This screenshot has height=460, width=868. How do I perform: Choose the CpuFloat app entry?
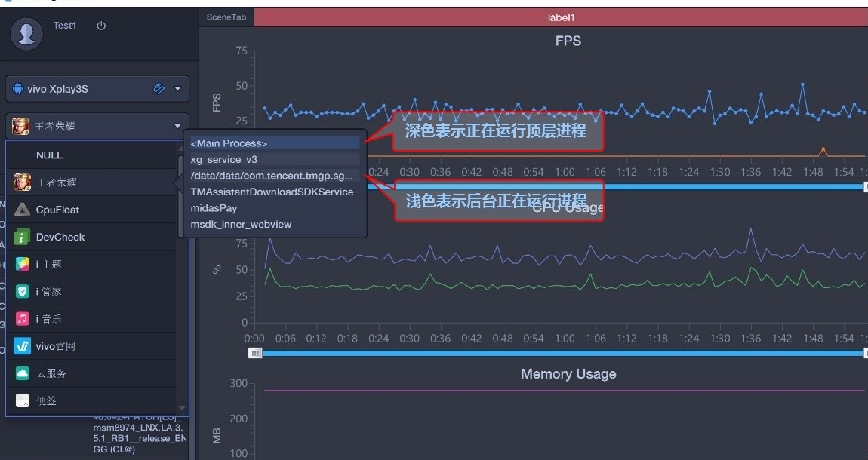91,210
